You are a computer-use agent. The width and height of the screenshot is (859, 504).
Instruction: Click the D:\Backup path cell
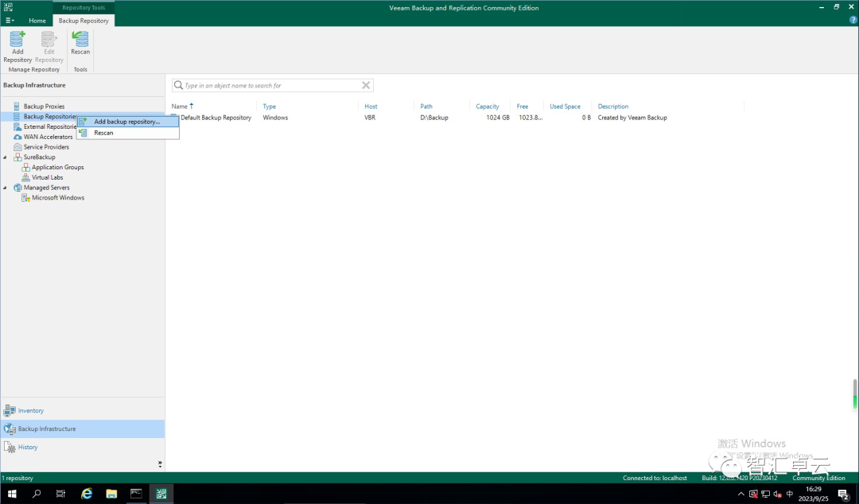434,117
